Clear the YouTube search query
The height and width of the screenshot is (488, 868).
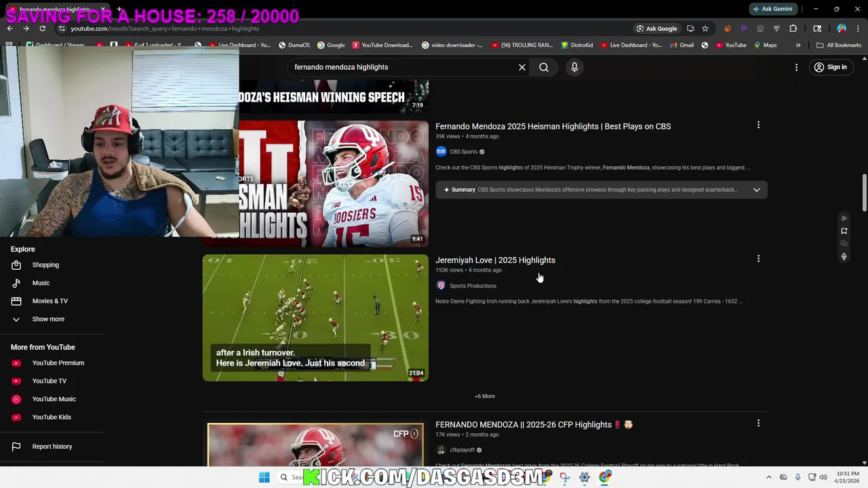click(x=522, y=67)
